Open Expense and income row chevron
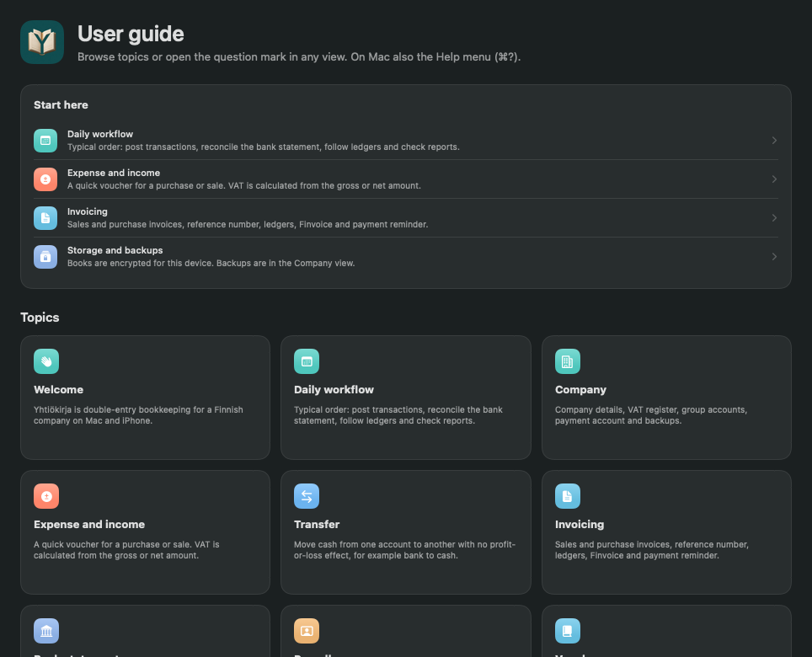This screenshot has width=812, height=657. click(774, 179)
